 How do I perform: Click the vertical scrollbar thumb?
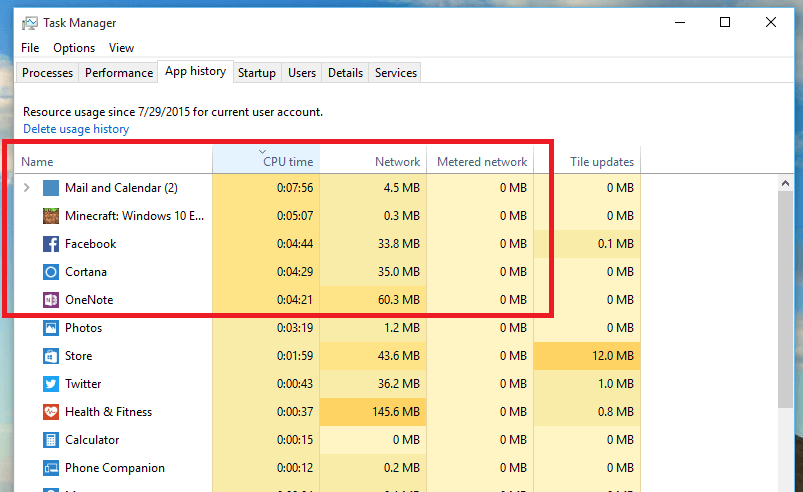(786, 300)
